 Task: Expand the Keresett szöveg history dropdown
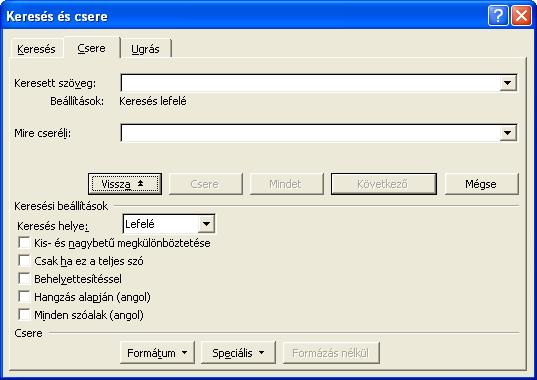pos(508,83)
